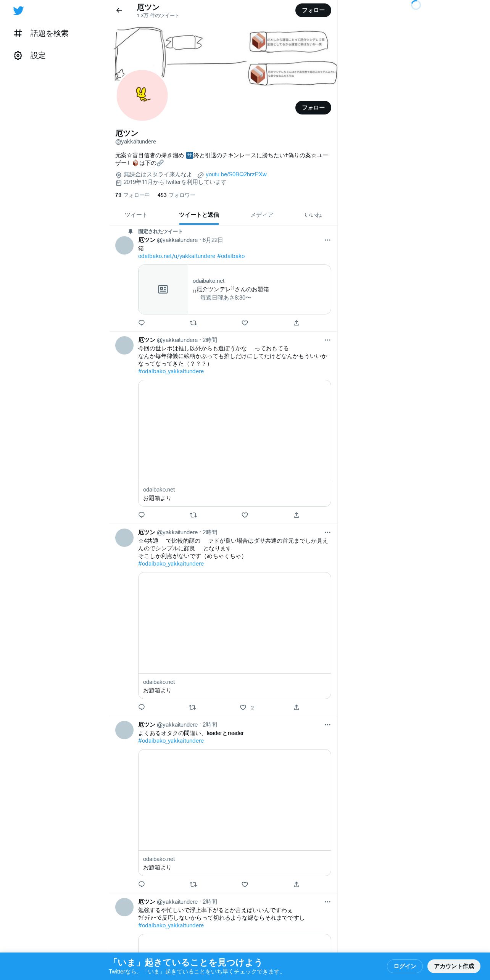490x980 pixels.
Task: Go back using the left arrow icon
Action: [119, 10]
